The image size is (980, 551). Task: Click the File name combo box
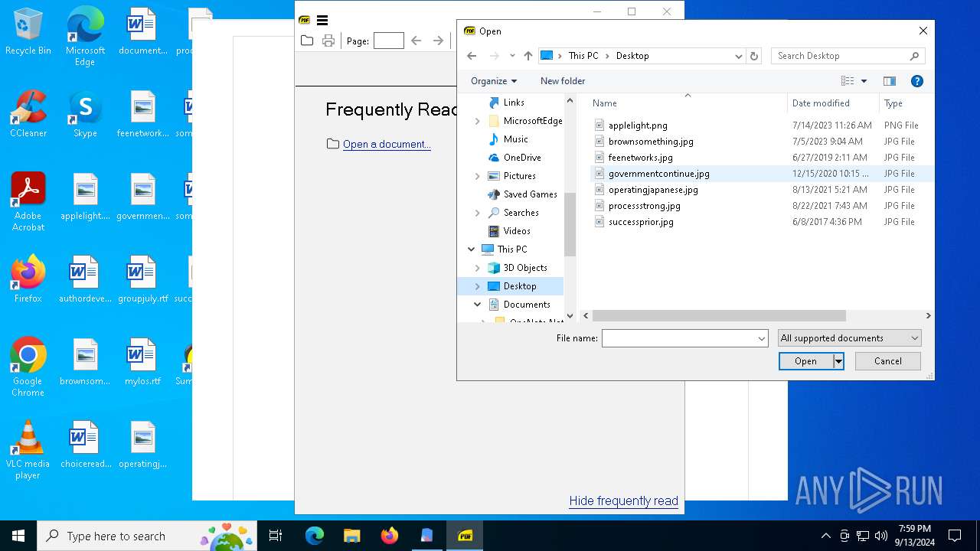(x=684, y=338)
